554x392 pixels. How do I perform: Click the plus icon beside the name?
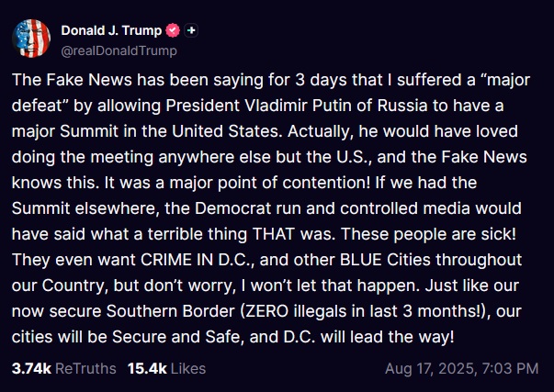[191, 30]
